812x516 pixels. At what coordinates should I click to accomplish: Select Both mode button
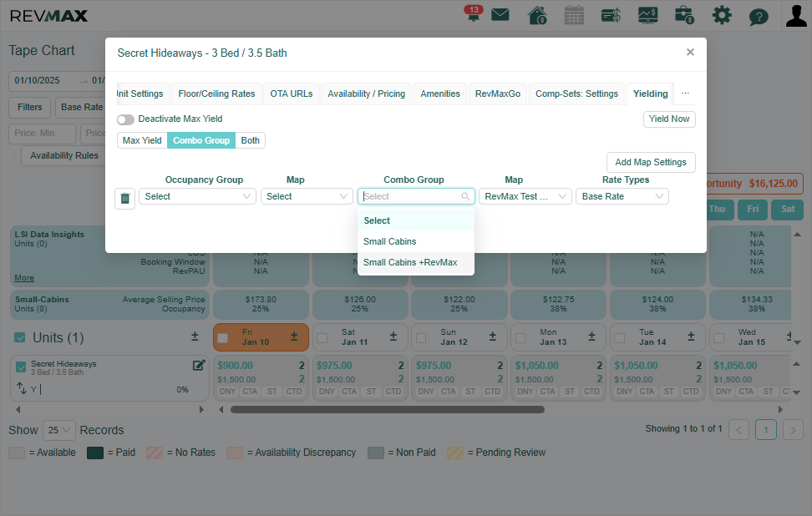[x=250, y=140]
